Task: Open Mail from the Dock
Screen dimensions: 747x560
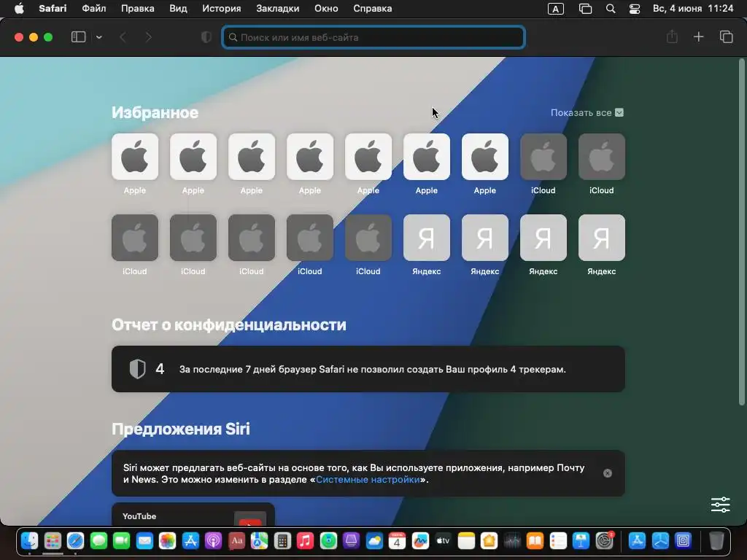Action: (144, 541)
